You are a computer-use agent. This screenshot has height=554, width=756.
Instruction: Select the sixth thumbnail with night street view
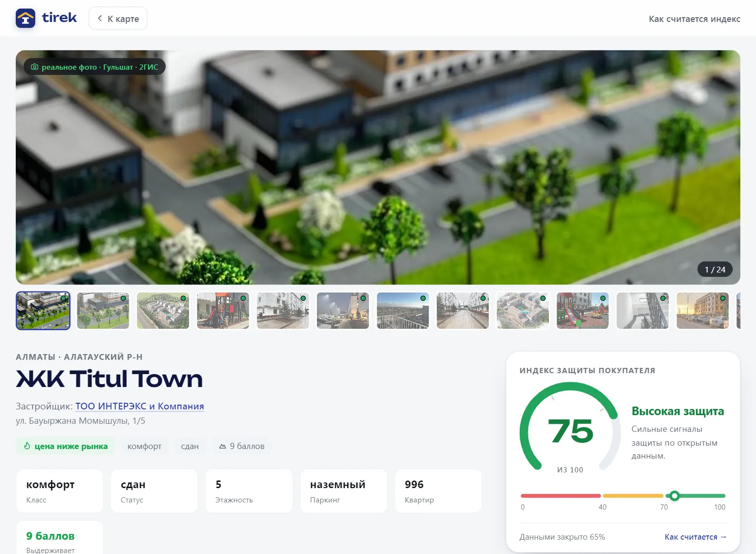(343, 311)
